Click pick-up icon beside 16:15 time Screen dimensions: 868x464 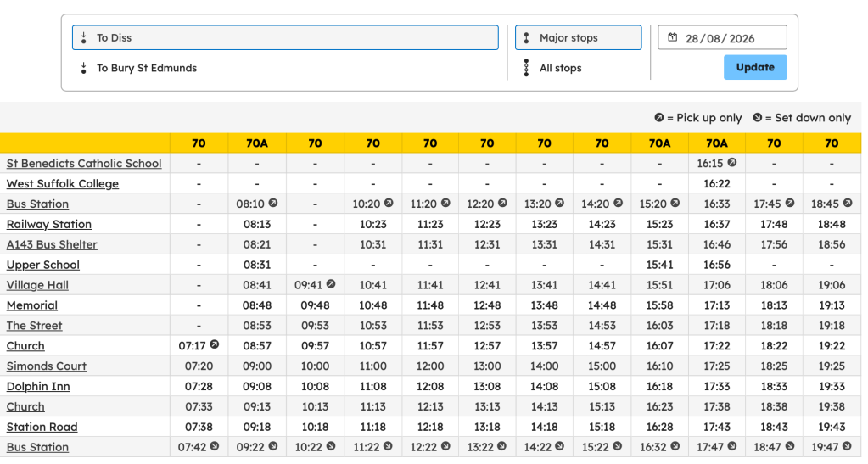[x=732, y=163]
